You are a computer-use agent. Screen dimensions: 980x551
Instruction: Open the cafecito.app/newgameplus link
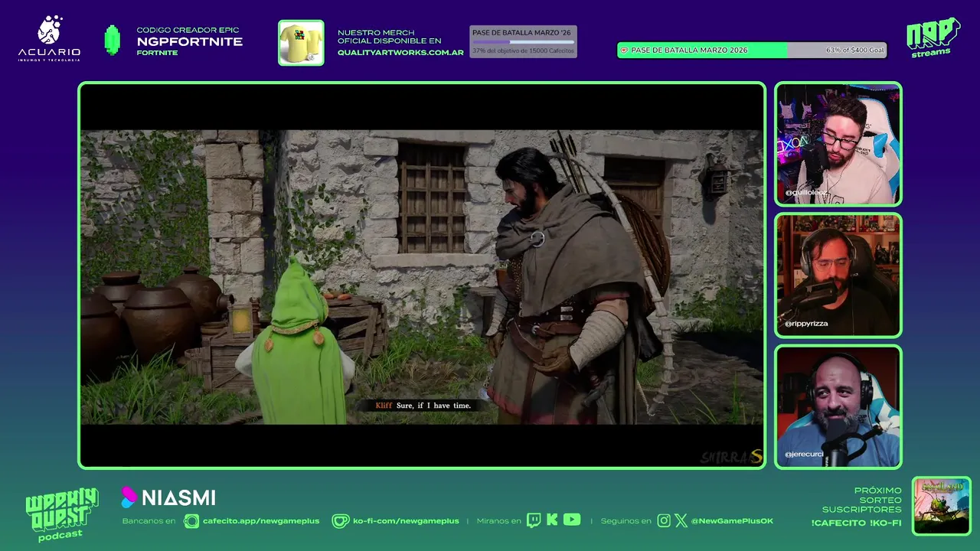[261, 521]
